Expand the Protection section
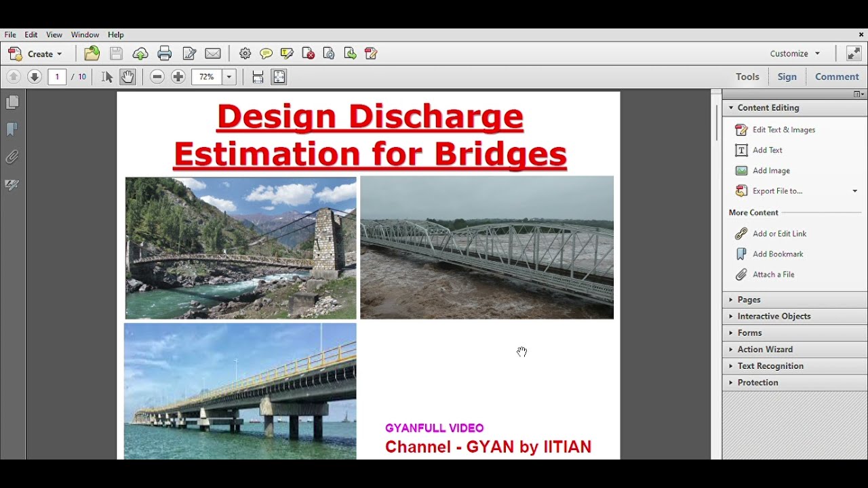The image size is (868, 488). [795, 382]
